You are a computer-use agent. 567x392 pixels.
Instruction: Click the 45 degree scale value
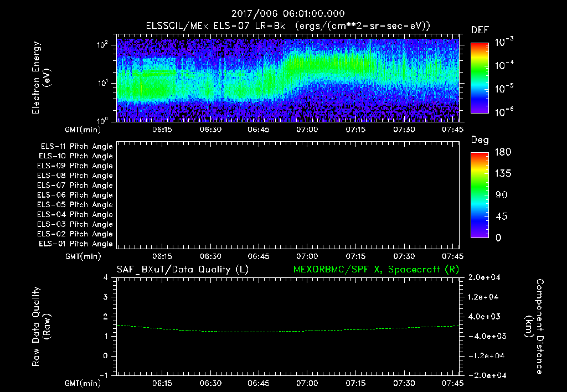point(502,216)
